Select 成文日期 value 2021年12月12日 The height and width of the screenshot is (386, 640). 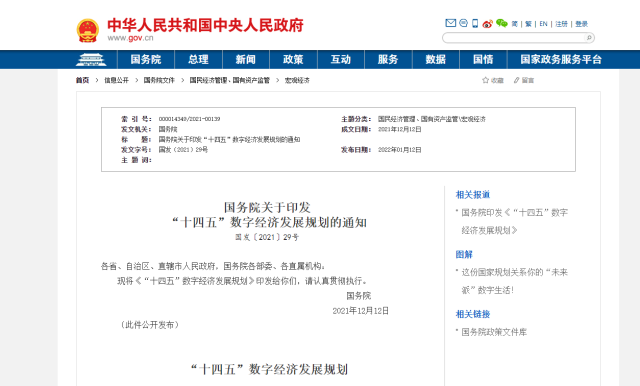400,129
